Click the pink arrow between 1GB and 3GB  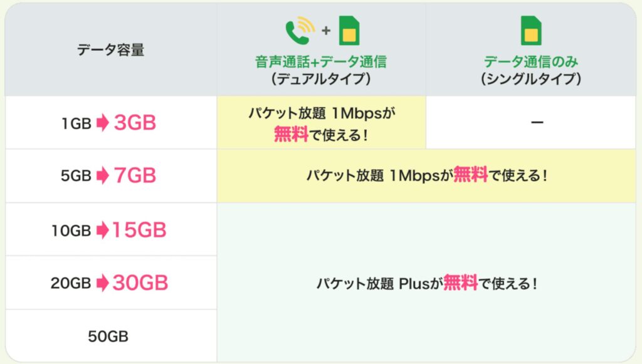[x=103, y=123]
